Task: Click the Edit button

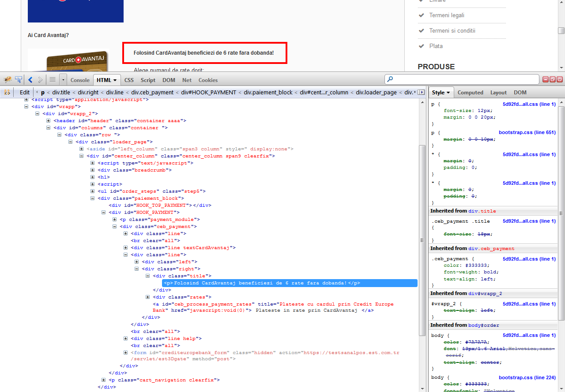Action: [x=25, y=92]
